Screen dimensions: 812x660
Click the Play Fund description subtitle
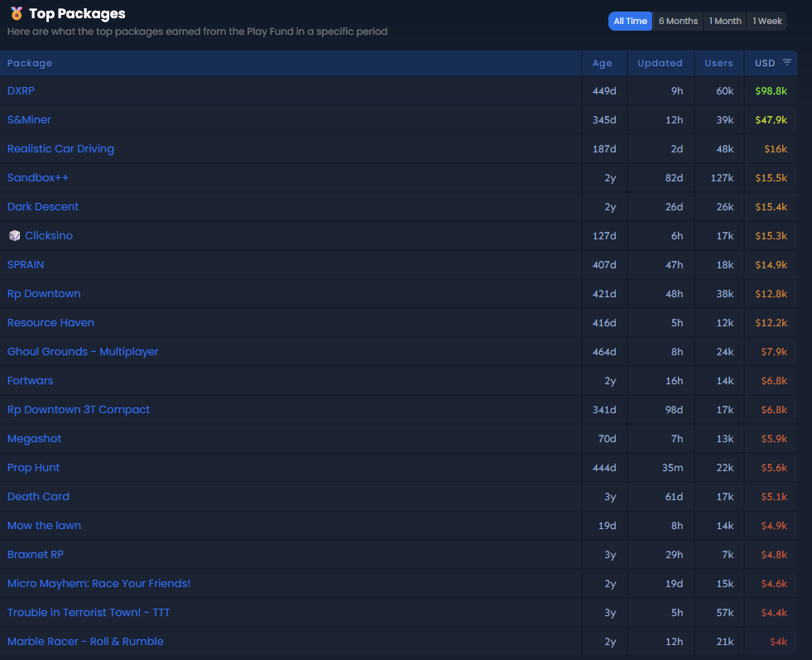[197, 31]
